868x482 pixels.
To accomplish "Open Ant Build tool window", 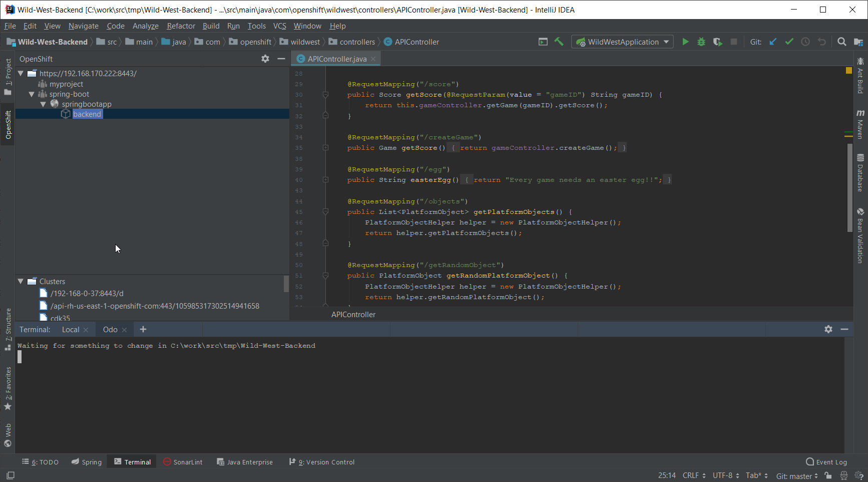I will [860, 76].
